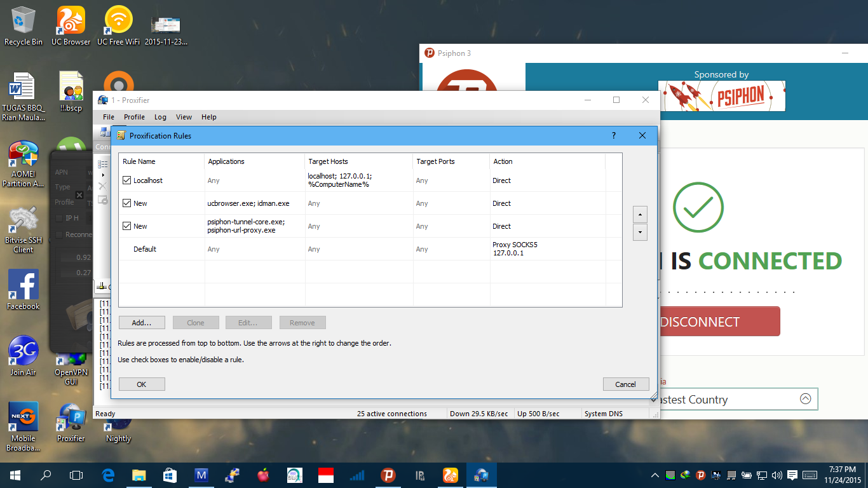Cancel the Proxification Rules dialog

(626, 384)
